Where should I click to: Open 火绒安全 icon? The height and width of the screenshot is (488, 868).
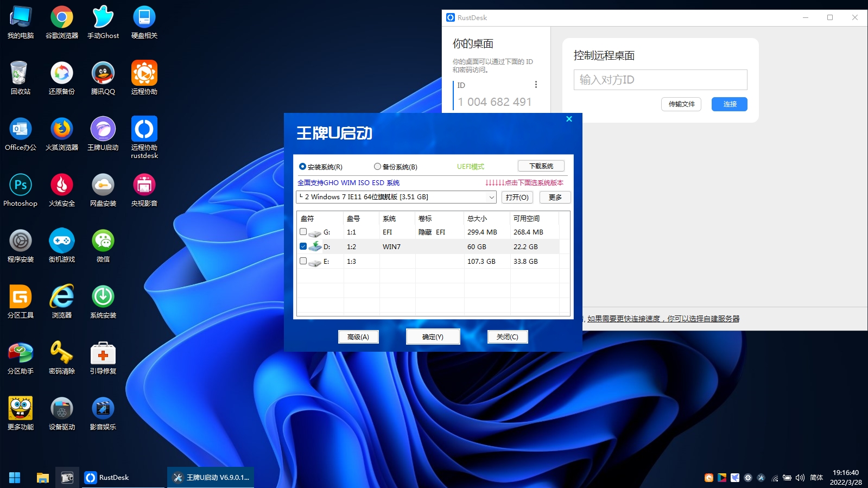(62, 191)
